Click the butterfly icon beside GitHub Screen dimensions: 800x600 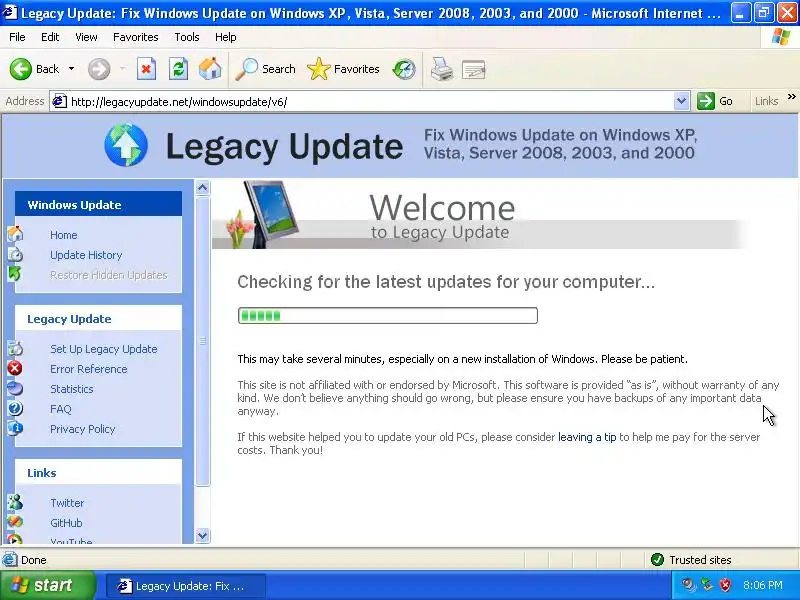pyautogui.click(x=15, y=522)
